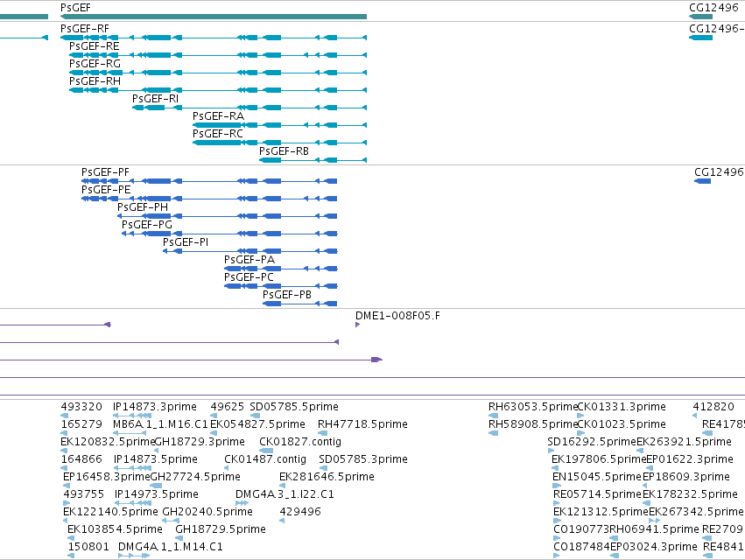Click the PsGEF-PE protein label
This screenshot has width=745, height=560.
(106, 190)
